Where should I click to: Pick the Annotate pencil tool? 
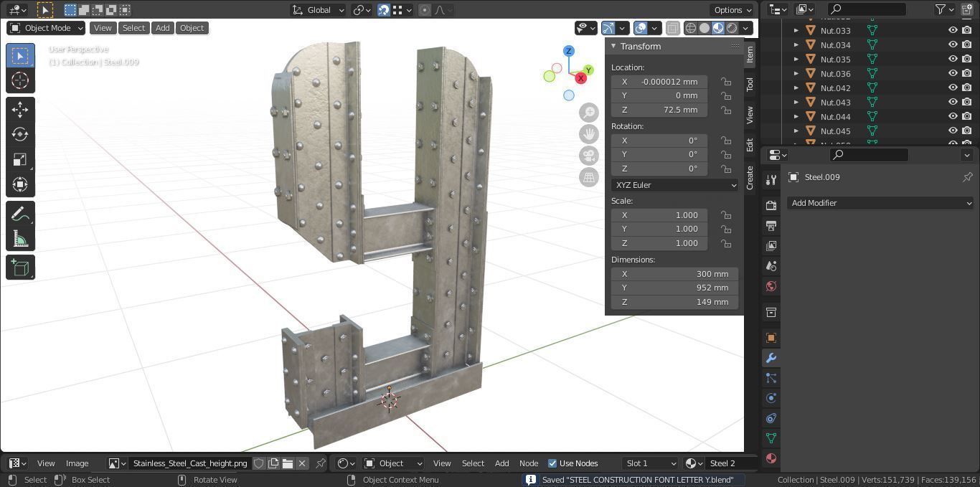pos(20,214)
